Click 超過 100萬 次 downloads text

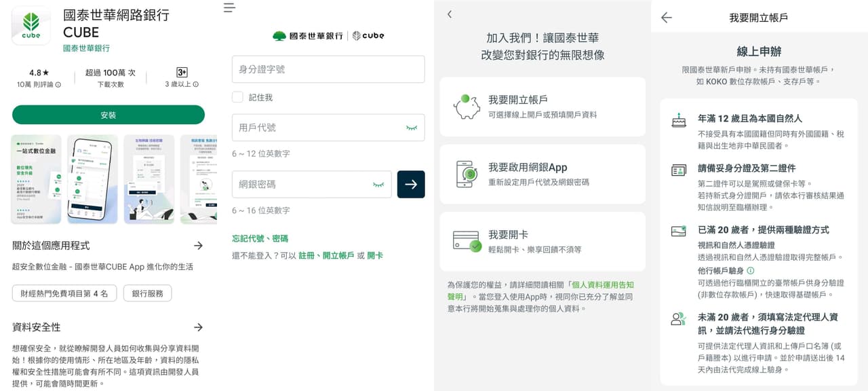111,73
